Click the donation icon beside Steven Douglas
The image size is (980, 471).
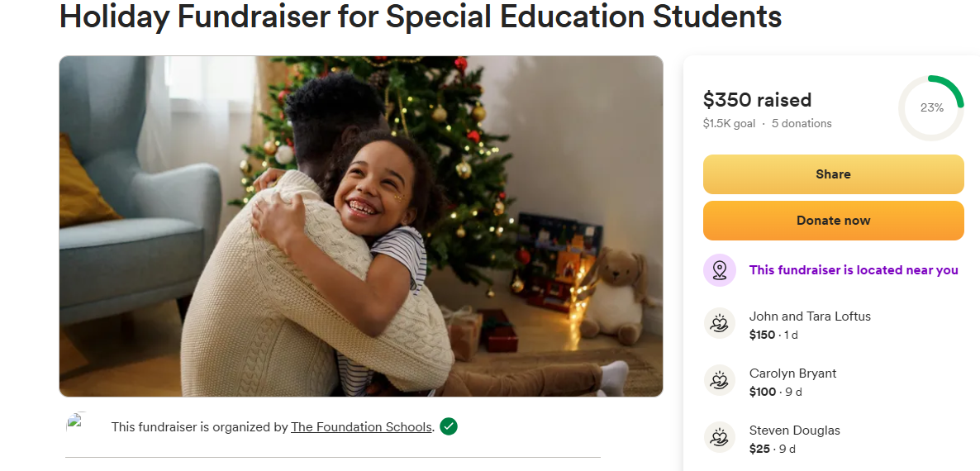pos(719,437)
